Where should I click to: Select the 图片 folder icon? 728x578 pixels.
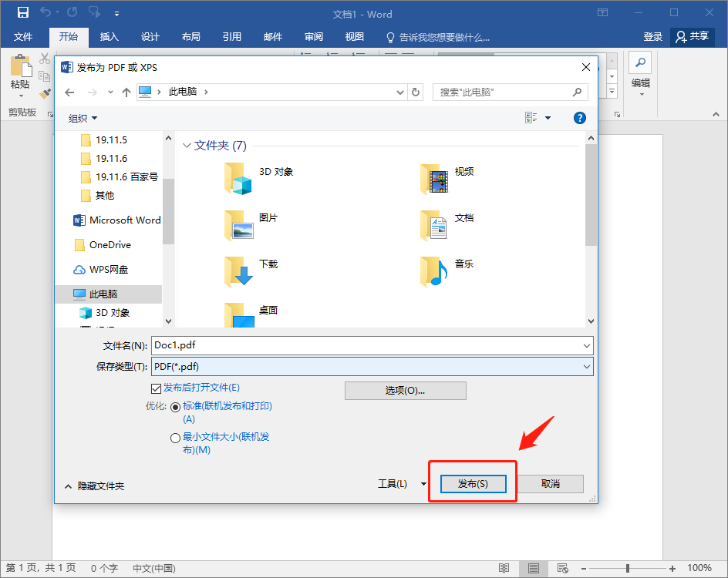click(238, 226)
